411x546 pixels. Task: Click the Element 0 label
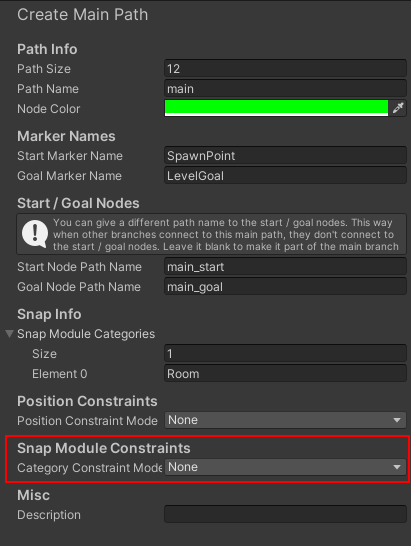[60, 374]
